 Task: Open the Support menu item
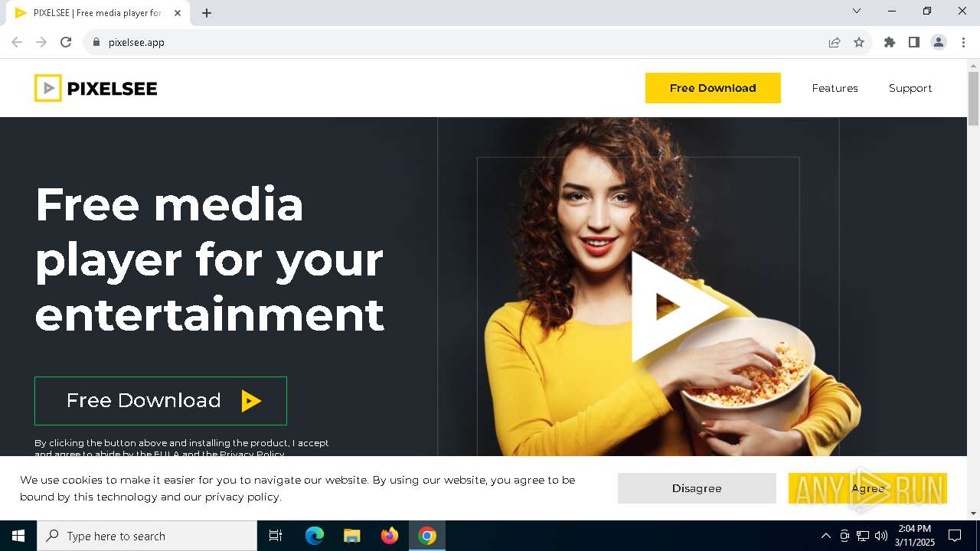[910, 88]
